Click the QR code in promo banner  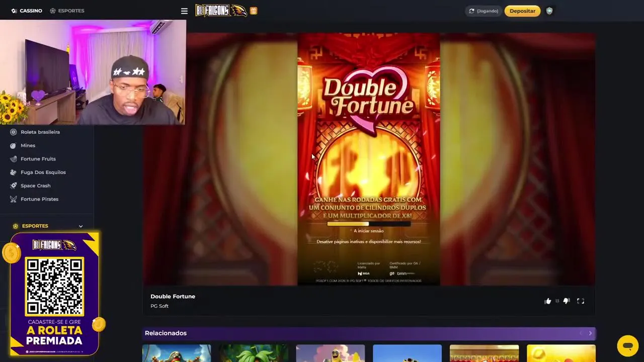[x=54, y=287]
